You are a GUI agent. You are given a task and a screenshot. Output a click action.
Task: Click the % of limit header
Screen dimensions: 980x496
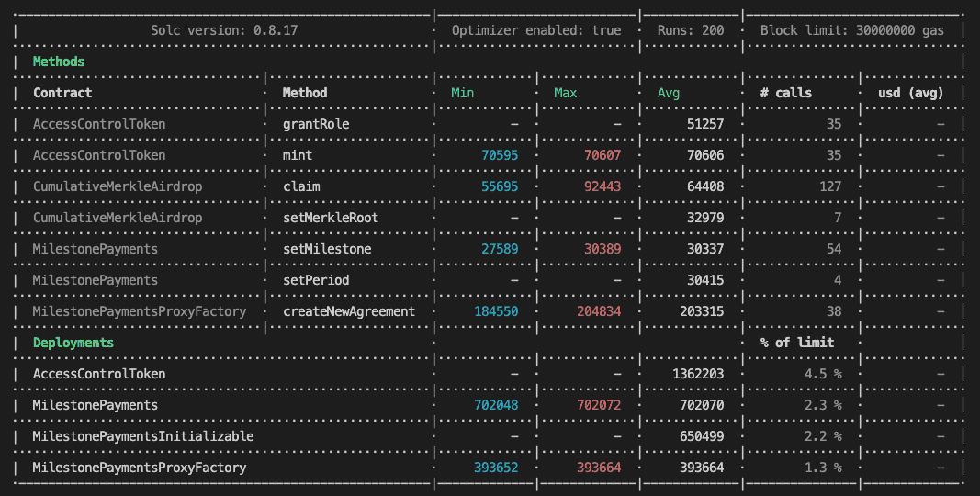point(796,343)
